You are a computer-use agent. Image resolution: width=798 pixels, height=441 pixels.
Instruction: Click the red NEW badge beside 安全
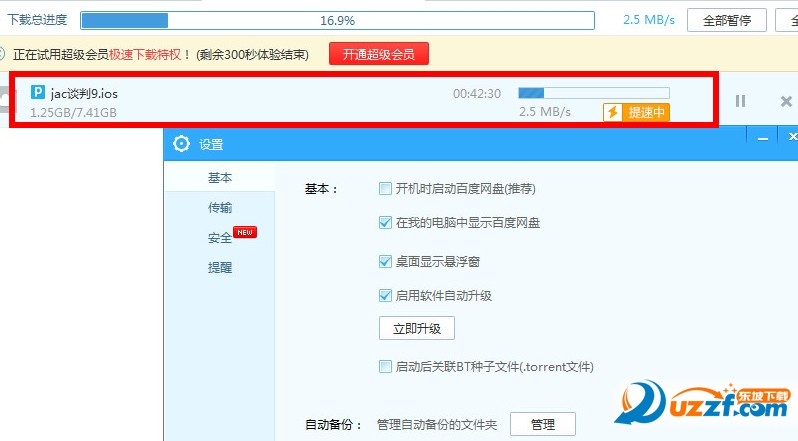(x=245, y=232)
